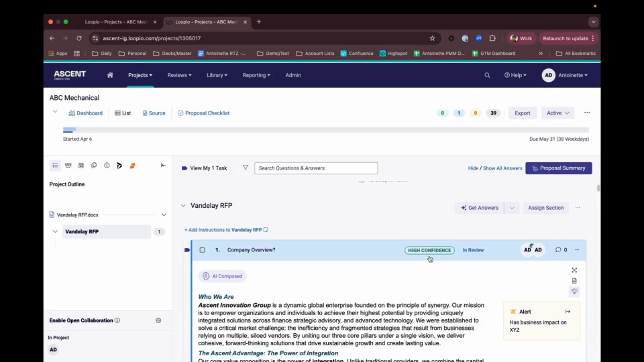The height and width of the screenshot is (362, 644).
Task: Switch to the Dashboard tab
Action: click(85, 113)
